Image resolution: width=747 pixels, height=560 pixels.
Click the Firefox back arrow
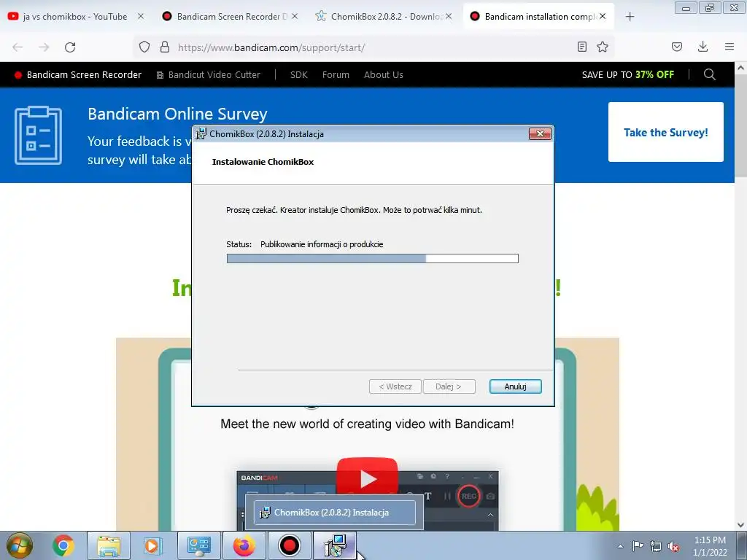18,47
